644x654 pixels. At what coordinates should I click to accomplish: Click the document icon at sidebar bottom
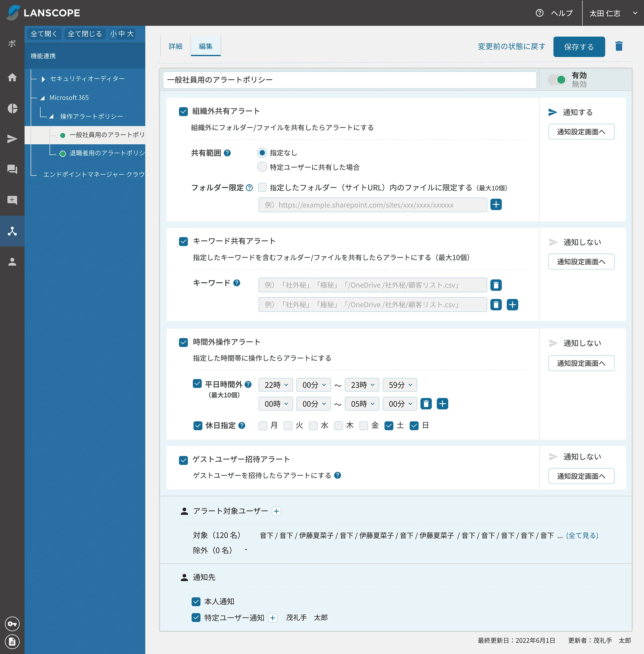(12, 641)
